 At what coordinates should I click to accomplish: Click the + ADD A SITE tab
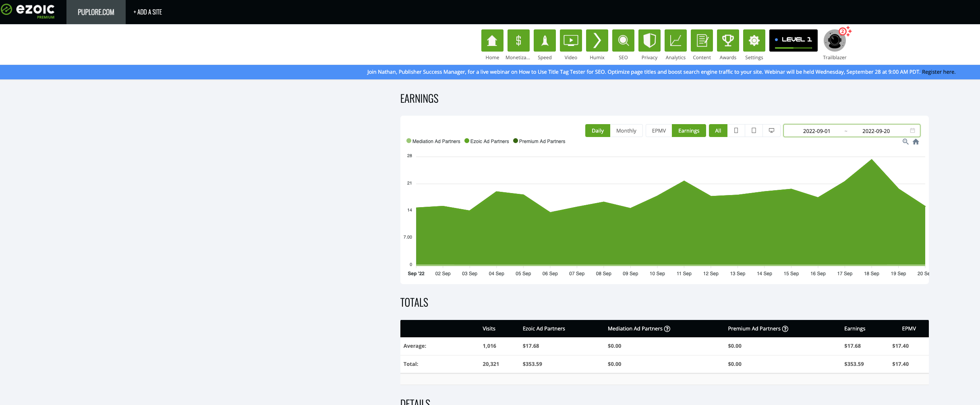(148, 12)
